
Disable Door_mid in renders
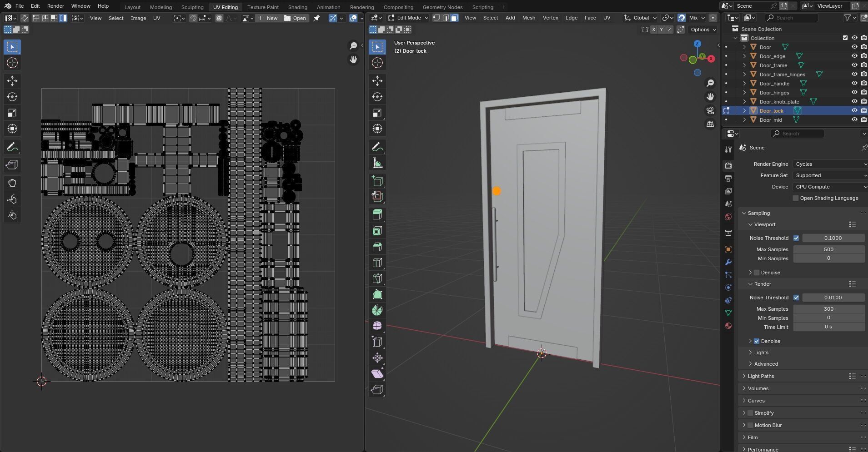[x=863, y=119]
